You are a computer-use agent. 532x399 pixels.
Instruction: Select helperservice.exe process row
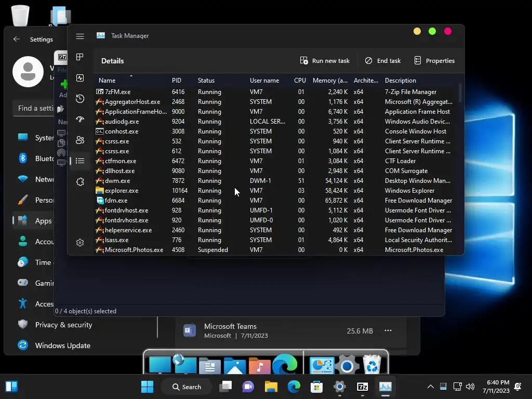click(276, 230)
